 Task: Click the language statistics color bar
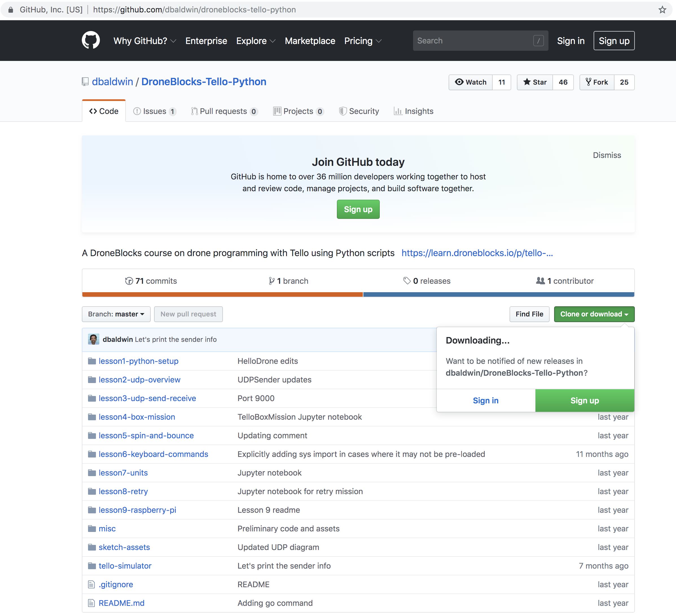358,294
